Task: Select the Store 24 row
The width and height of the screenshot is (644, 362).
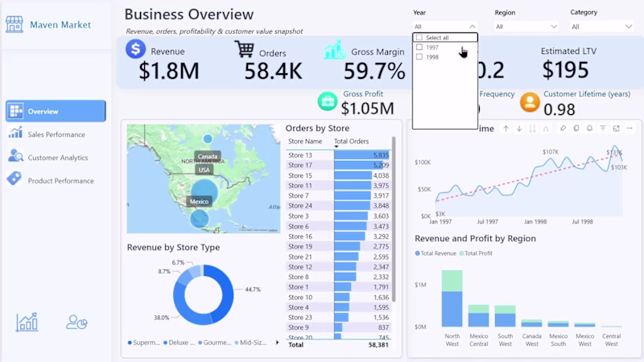Action: pyautogui.click(x=339, y=206)
